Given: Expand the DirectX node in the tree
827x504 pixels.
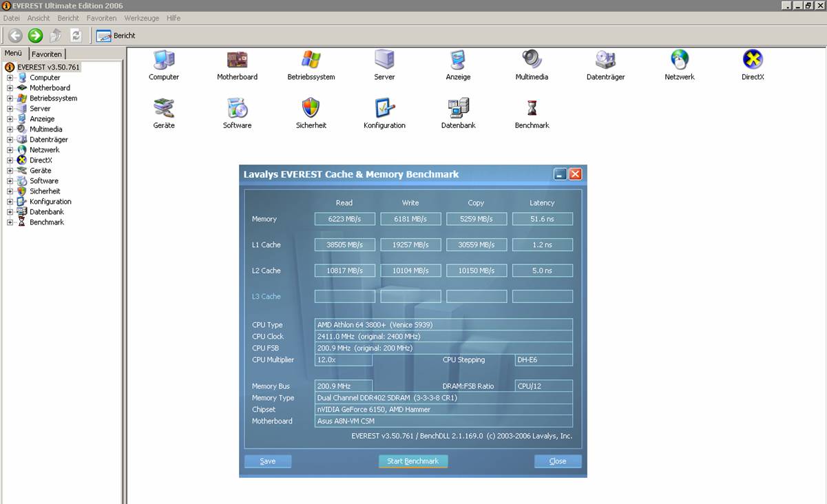Looking at the screenshot, I should 10,160.
